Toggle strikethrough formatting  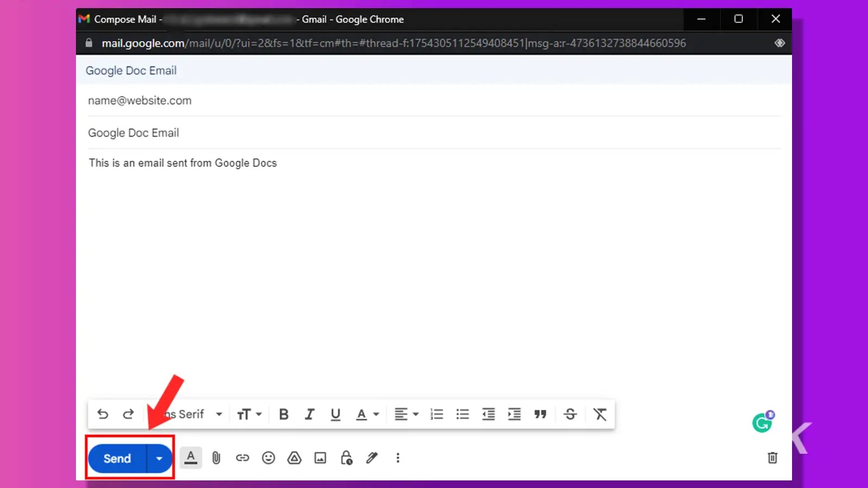[570, 414]
